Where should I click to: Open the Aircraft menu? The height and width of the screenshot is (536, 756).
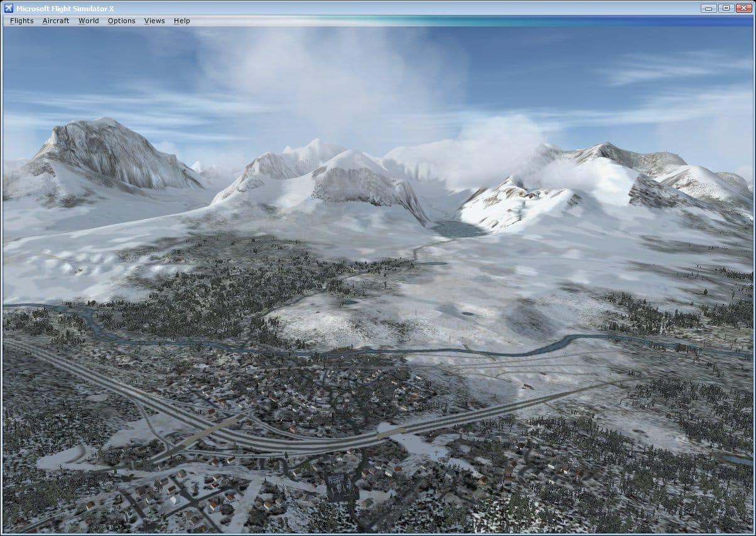[56, 21]
